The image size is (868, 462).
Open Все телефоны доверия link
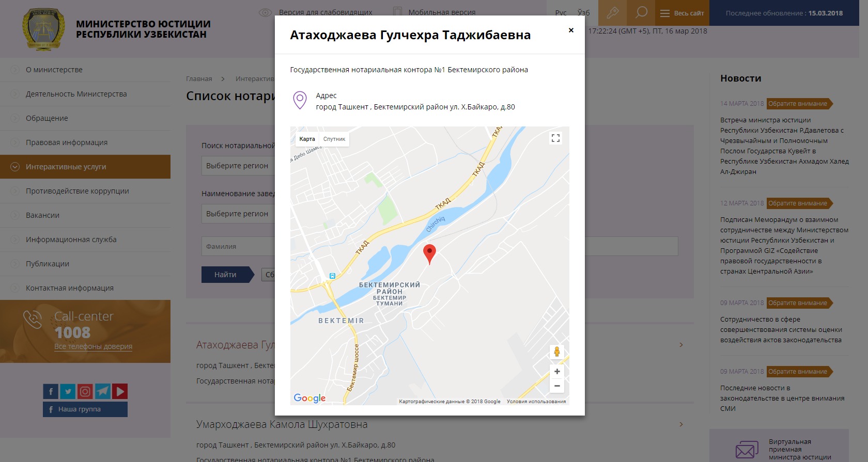(x=93, y=346)
